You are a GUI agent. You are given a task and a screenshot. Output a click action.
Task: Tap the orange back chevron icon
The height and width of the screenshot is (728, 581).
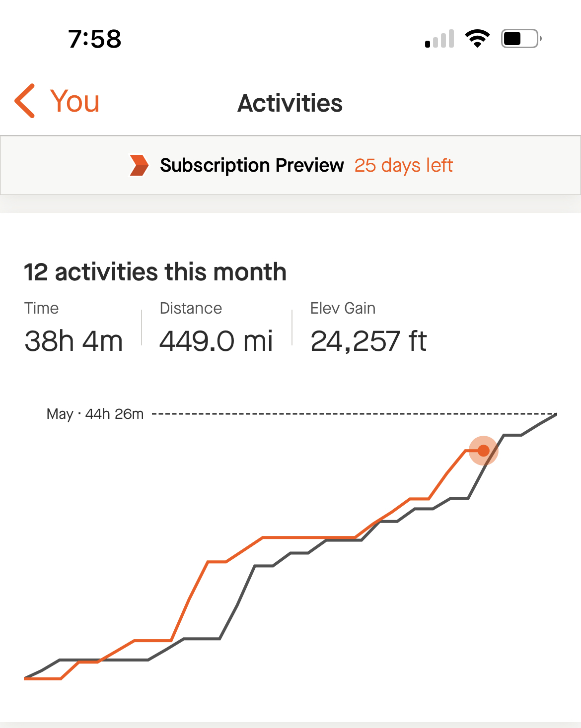point(25,101)
